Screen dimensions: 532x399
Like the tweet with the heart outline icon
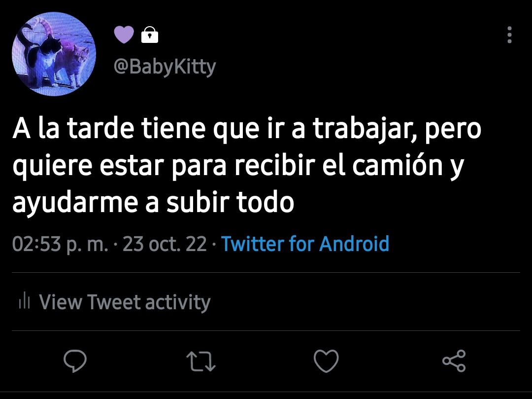pyautogui.click(x=326, y=361)
